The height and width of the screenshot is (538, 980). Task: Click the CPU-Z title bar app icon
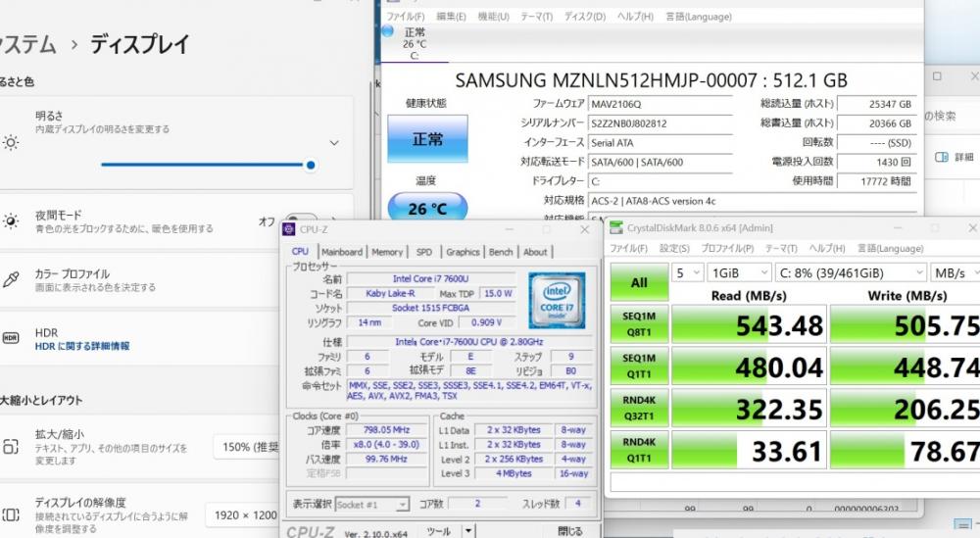(289, 229)
